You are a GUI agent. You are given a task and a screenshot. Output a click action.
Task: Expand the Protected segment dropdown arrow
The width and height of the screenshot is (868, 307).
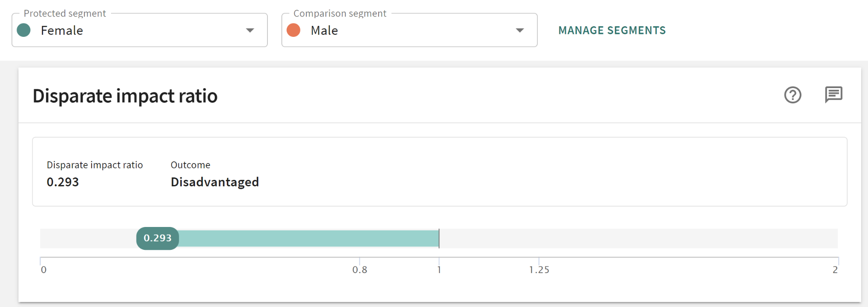pyautogui.click(x=250, y=30)
